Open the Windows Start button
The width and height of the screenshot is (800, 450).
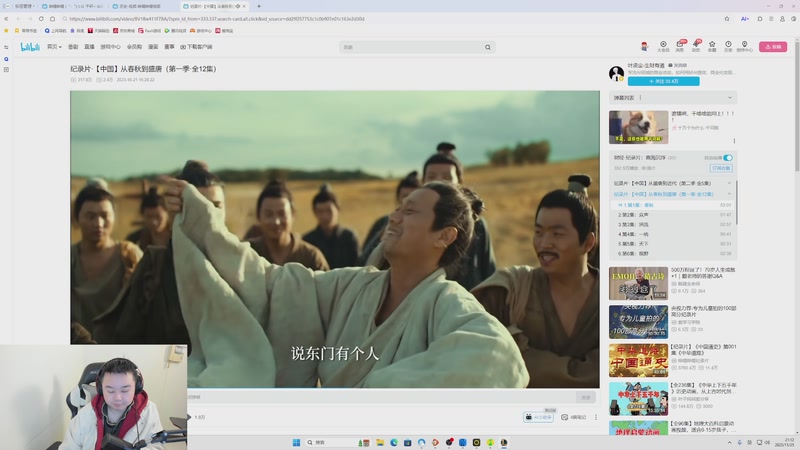(x=296, y=442)
